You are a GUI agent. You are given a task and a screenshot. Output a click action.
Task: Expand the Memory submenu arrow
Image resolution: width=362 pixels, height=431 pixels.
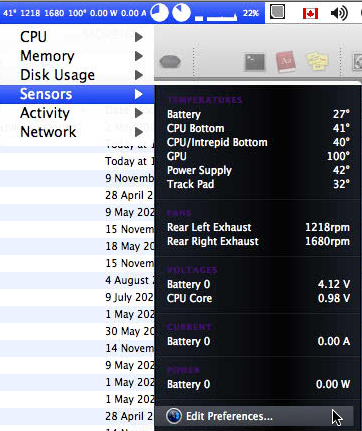pyautogui.click(x=139, y=56)
